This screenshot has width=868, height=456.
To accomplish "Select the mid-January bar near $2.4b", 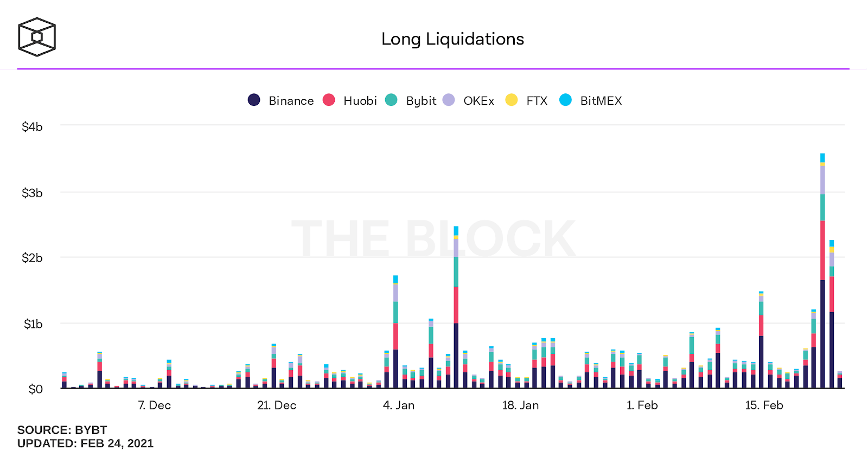I will point(456,307).
